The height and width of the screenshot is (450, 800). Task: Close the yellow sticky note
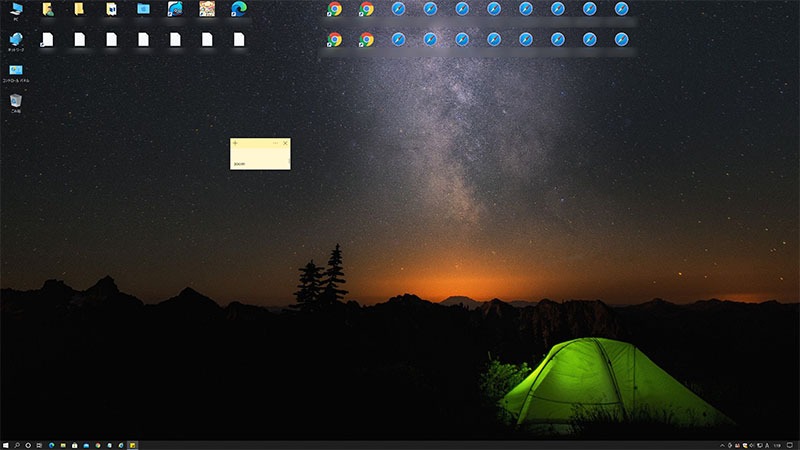[x=285, y=143]
